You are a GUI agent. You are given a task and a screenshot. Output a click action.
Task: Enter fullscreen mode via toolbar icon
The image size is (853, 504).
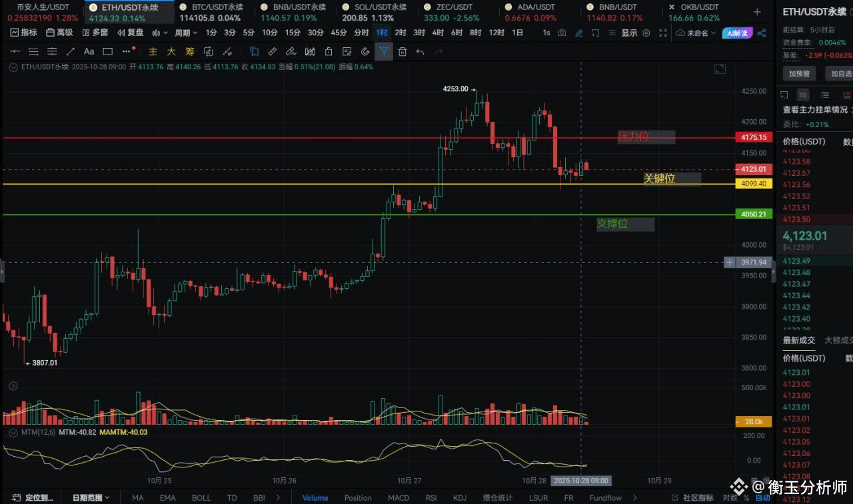coord(662,33)
